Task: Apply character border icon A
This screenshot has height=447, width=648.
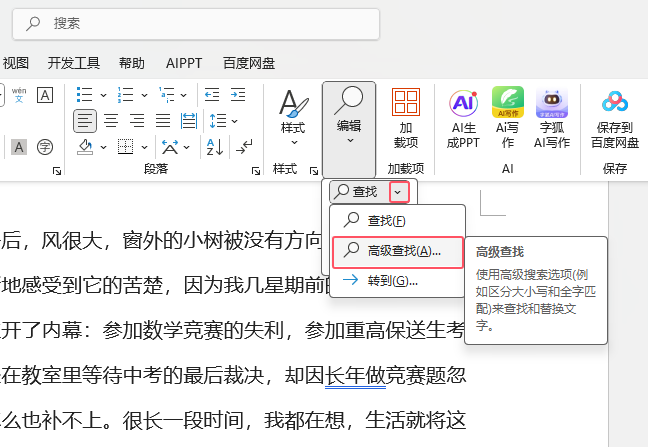Action: pyautogui.click(x=45, y=95)
